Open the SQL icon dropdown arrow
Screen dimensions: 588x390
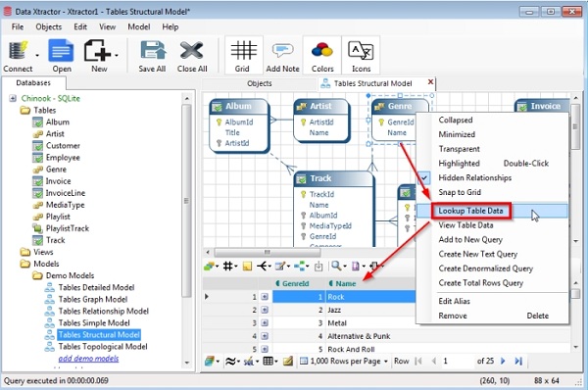tap(257, 362)
